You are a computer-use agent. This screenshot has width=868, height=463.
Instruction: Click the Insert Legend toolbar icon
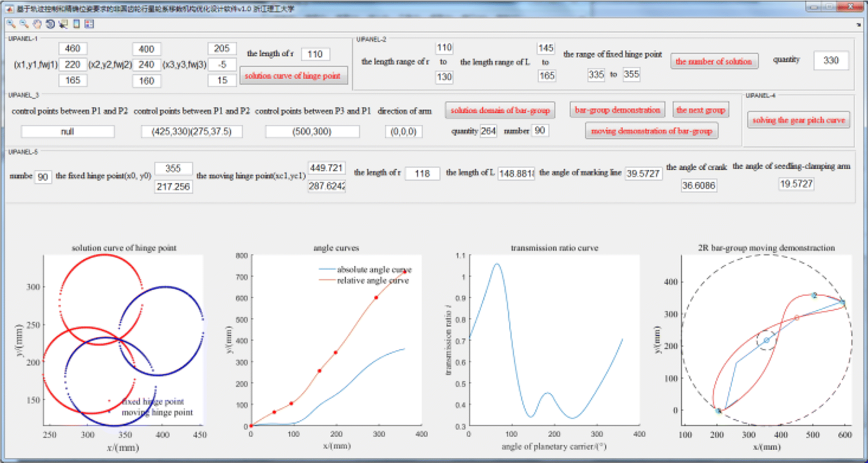pos(89,24)
